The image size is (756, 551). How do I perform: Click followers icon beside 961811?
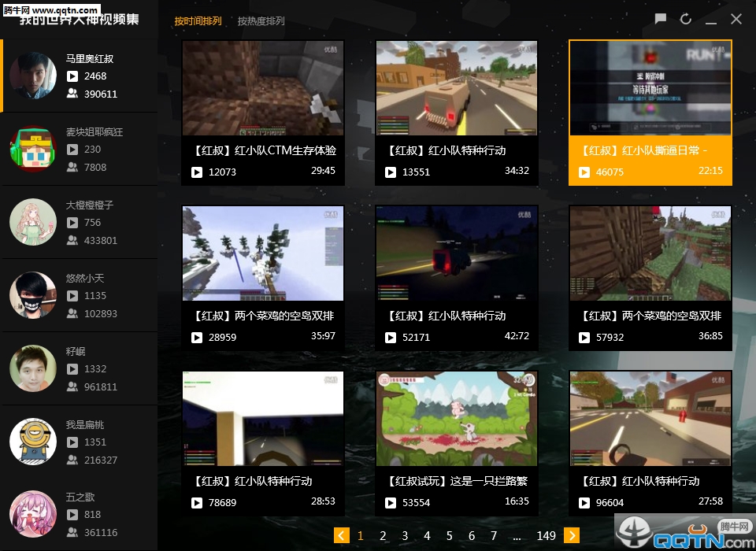(72, 386)
